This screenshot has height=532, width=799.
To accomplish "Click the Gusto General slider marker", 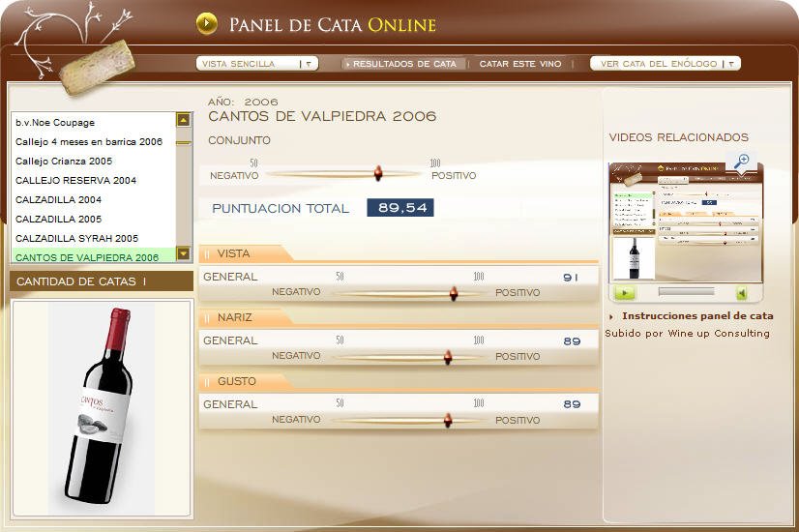I will click(448, 421).
